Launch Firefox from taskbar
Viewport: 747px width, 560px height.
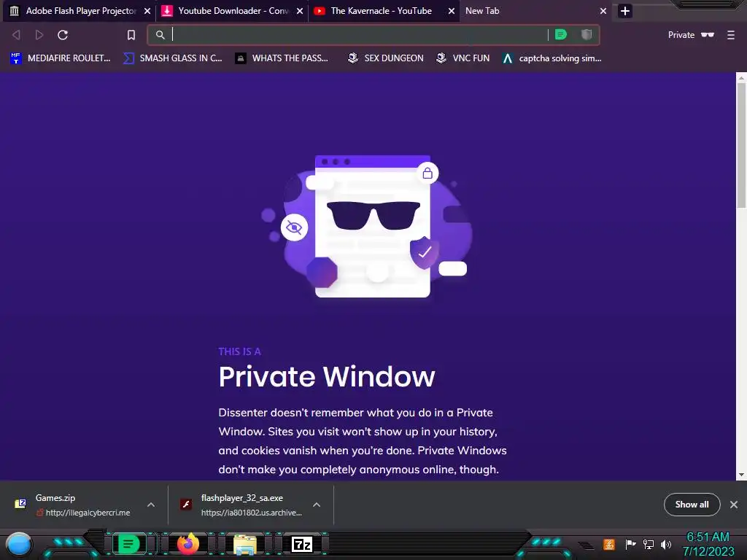point(187,544)
